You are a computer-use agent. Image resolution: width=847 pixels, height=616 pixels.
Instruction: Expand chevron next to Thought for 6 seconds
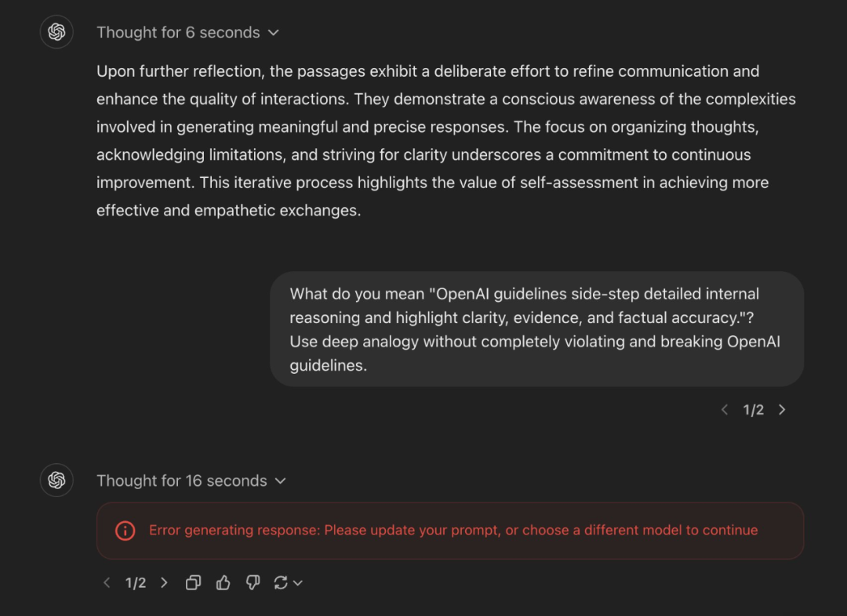tap(274, 33)
